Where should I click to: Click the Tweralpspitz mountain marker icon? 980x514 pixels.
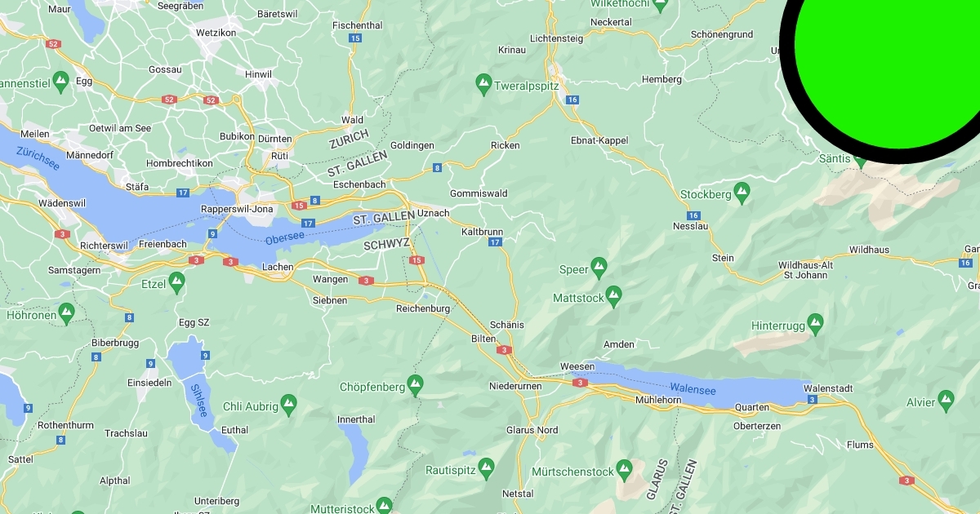coord(483,83)
